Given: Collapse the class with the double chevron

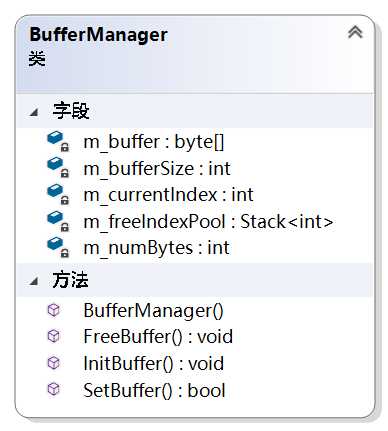Looking at the screenshot, I should (x=355, y=32).
